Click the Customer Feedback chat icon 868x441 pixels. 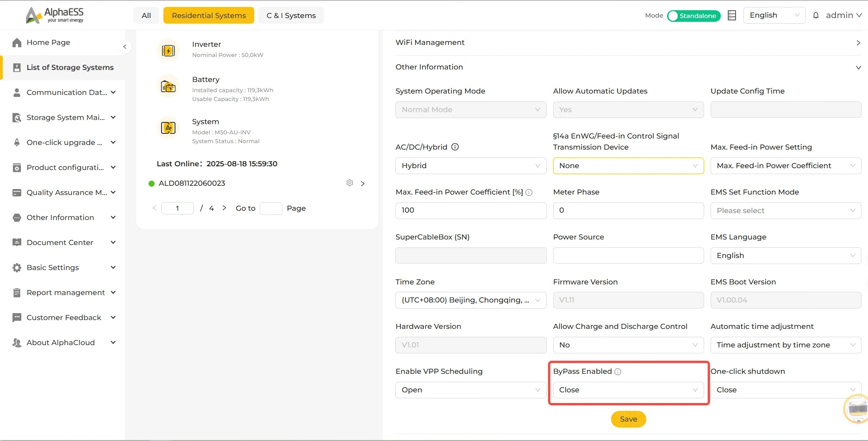[17, 318]
